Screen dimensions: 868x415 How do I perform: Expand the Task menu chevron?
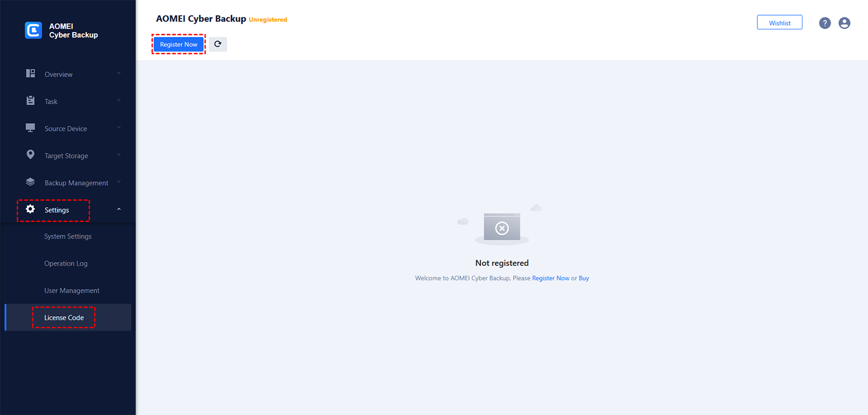119,100
